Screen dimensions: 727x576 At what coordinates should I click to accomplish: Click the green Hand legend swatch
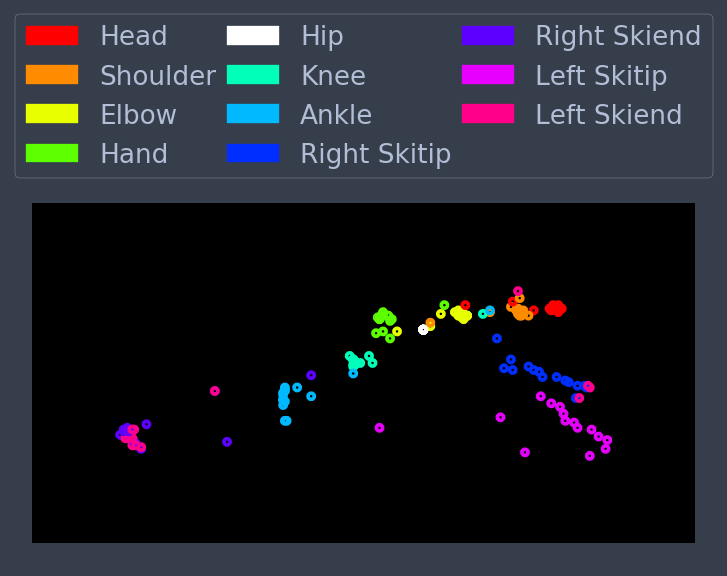[52, 153]
